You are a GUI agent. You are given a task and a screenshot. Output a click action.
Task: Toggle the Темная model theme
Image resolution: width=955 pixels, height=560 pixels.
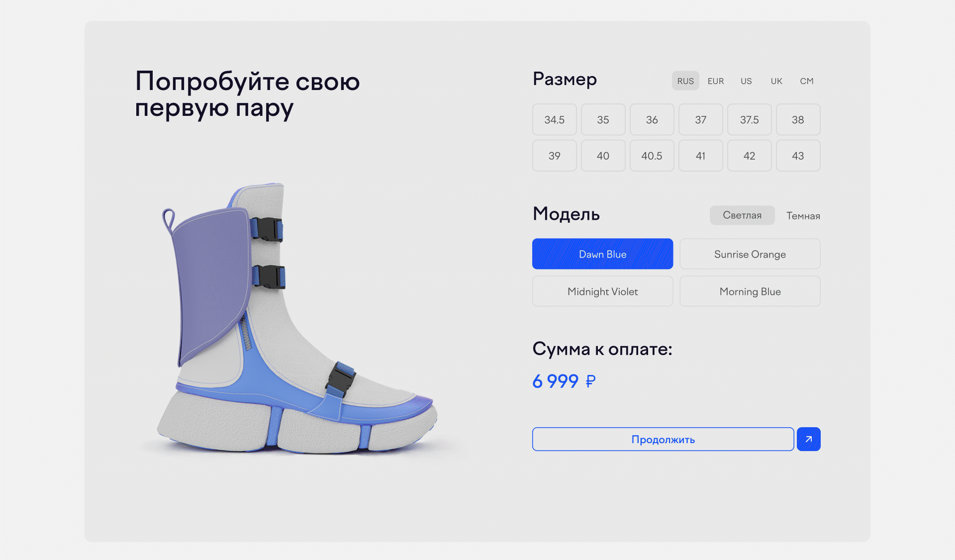coord(803,216)
